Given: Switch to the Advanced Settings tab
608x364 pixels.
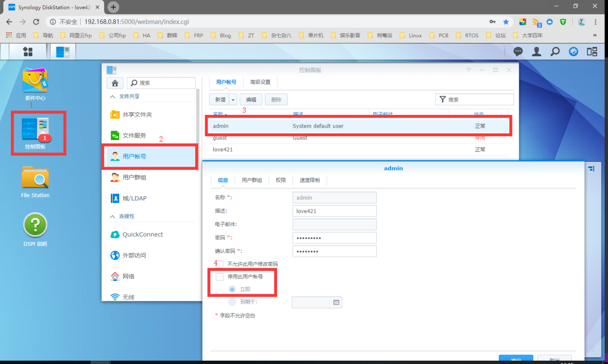Looking at the screenshot, I should tap(260, 82).
